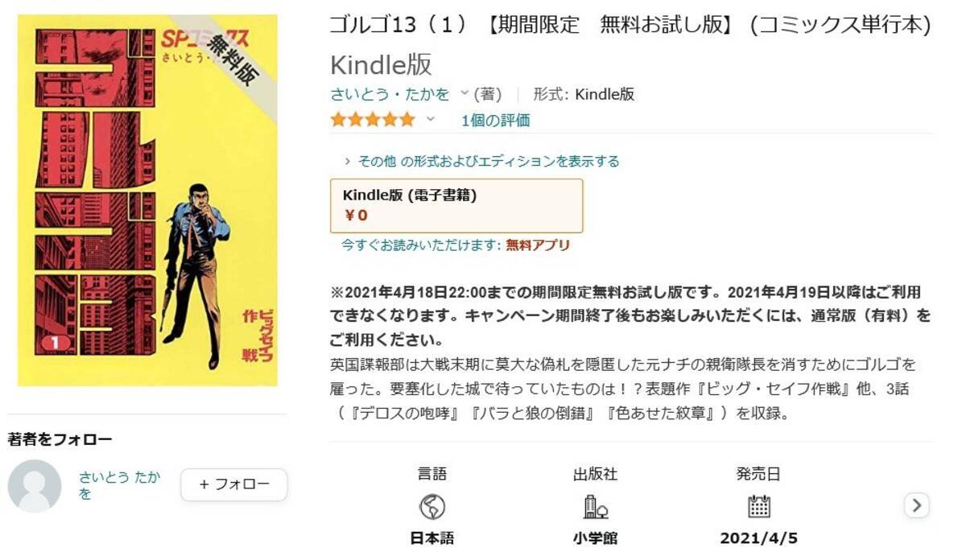Click the 小学館 publisher name
This screenshot has width=966, height=560.
595,538
